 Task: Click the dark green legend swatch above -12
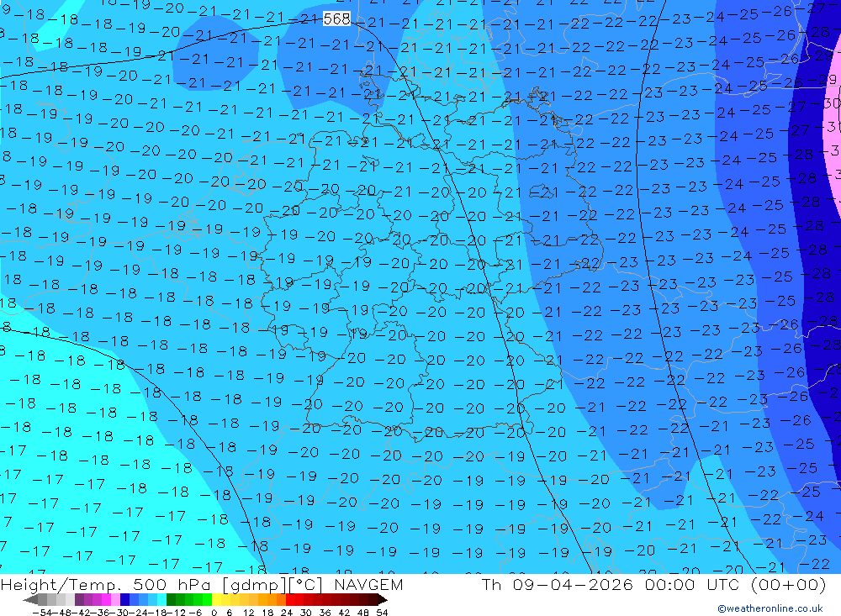click(x=171, y=599)
